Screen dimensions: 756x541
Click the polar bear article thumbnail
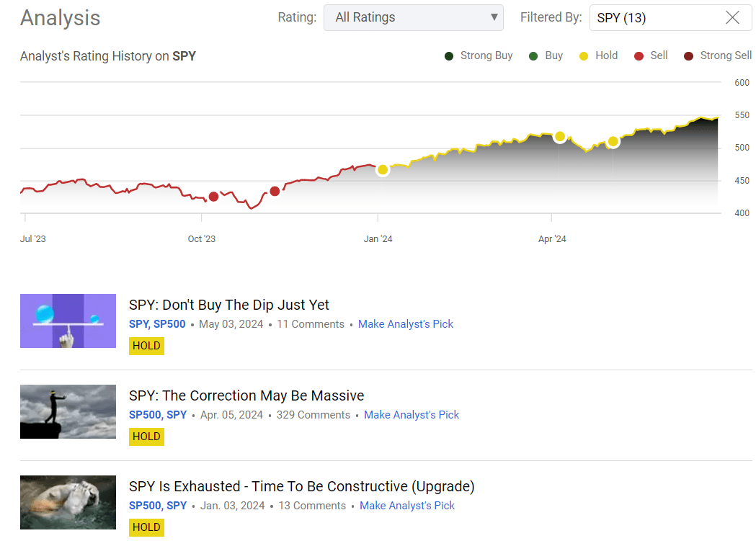[x=68, y=502]
